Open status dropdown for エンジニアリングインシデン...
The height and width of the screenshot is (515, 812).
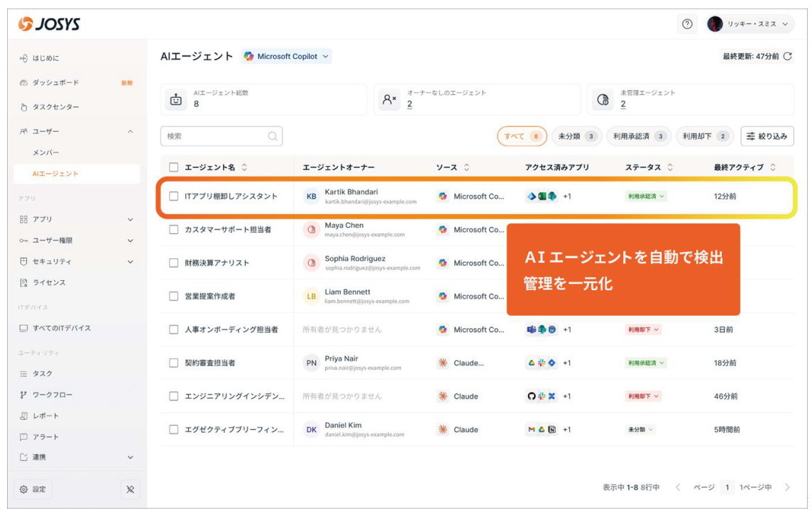[642, 396]
